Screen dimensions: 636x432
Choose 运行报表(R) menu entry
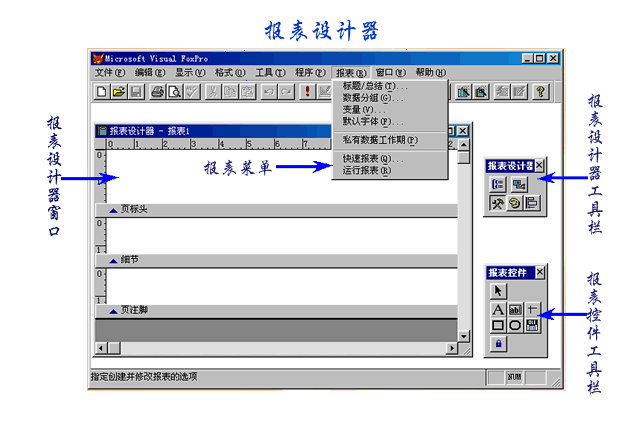(x=390, y=170)
